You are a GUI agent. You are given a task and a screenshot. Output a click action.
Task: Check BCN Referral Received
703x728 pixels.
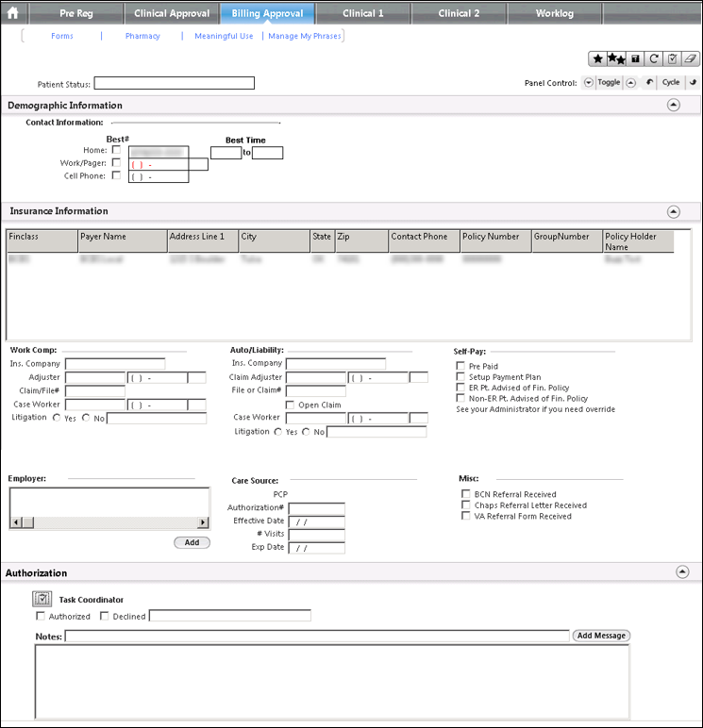465,493
